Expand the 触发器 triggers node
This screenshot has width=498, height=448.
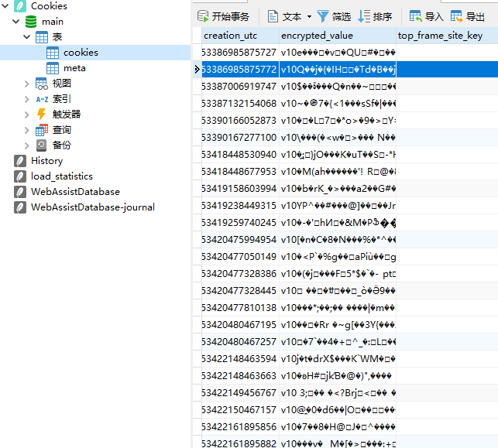[26, 115]
